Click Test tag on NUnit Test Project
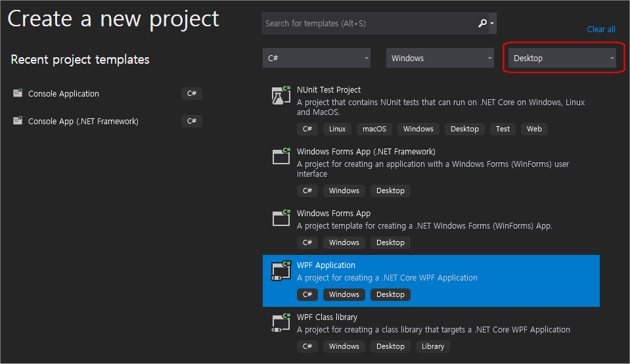This screenshot has width=630, height=364. click(x=503, y=129)
